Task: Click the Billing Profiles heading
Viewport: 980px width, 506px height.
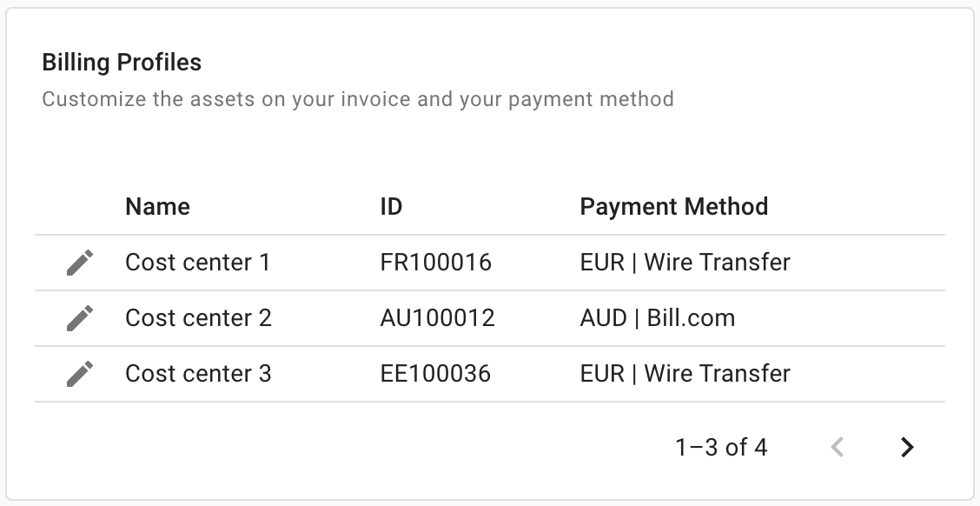Action: pos(121,62)
